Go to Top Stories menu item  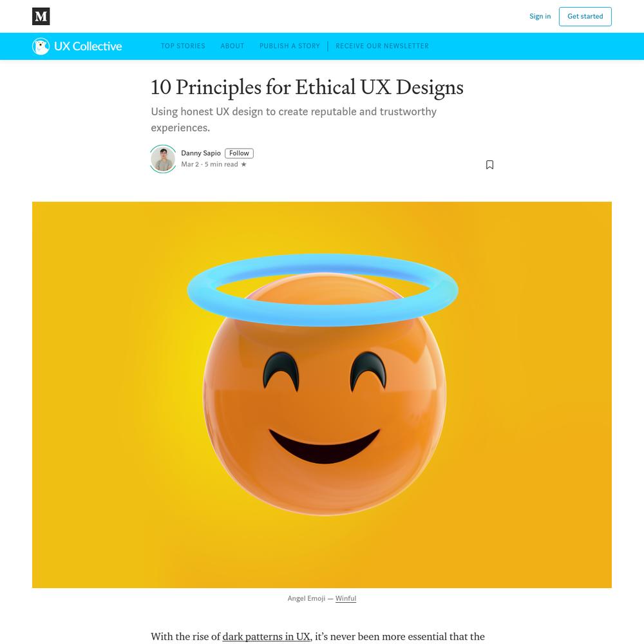tap(183, 46)
